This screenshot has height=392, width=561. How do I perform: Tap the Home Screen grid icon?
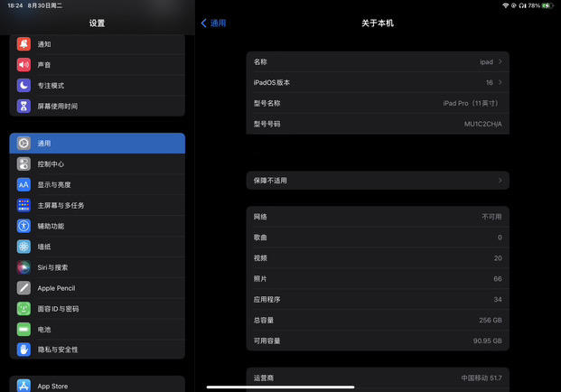click(x=23, y=205)
